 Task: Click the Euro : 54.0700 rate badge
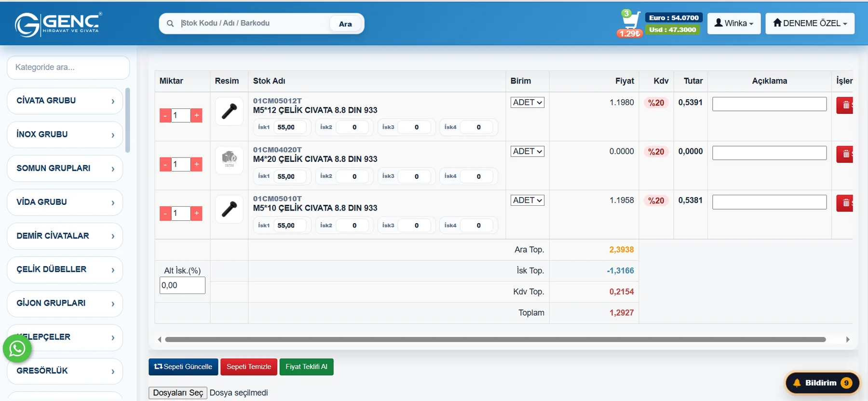click(x=674, y=18)
